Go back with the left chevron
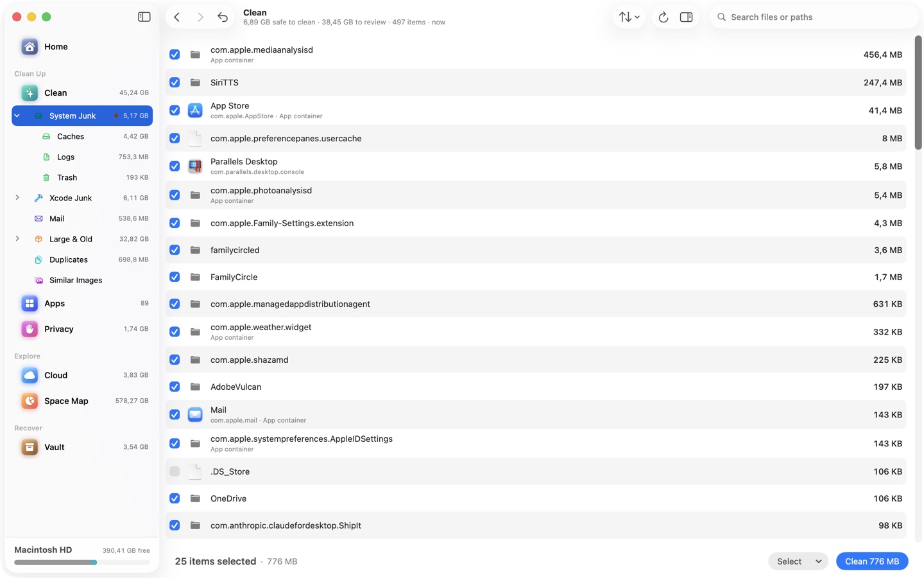The height and width of the screenshot is (578, 924). pyautogui.click(x=177, y=17)
